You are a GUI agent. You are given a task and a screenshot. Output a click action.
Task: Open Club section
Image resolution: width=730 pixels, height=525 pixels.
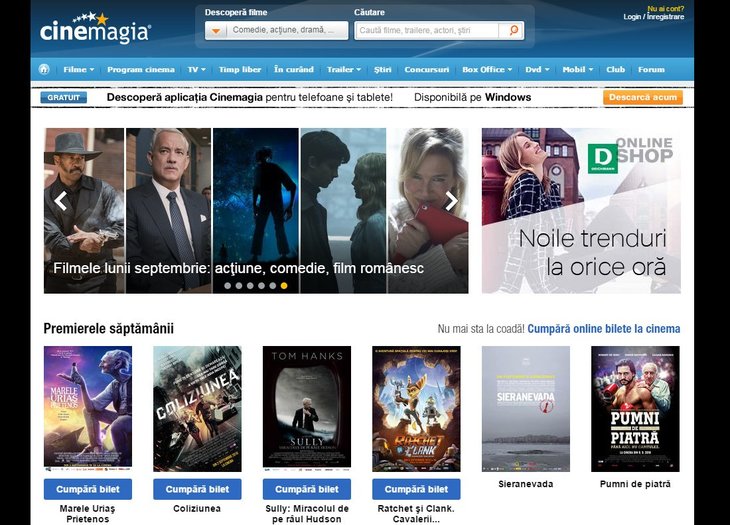615,69
